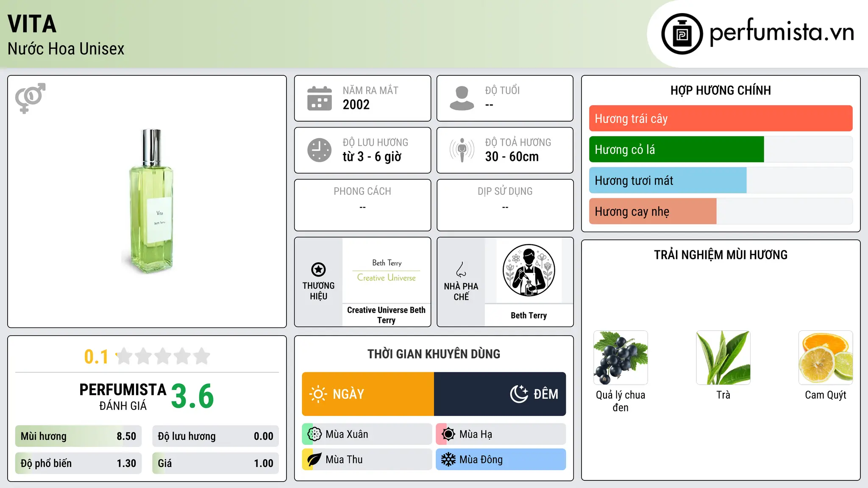
Task: Click the moon icon in the Đêm bar
Action: (x=519, y=394)
